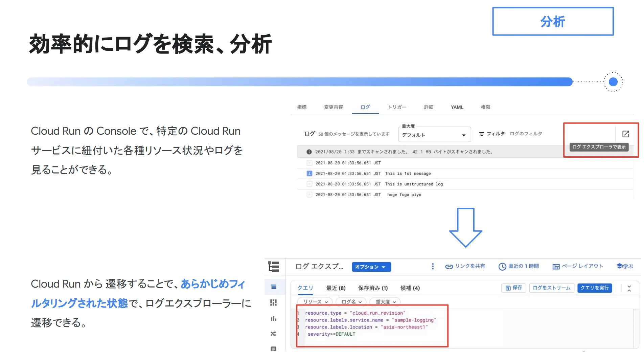644x362 pixels.
Task: Click log row 'hoge fuga piyo'
Action: coord(465,195)
